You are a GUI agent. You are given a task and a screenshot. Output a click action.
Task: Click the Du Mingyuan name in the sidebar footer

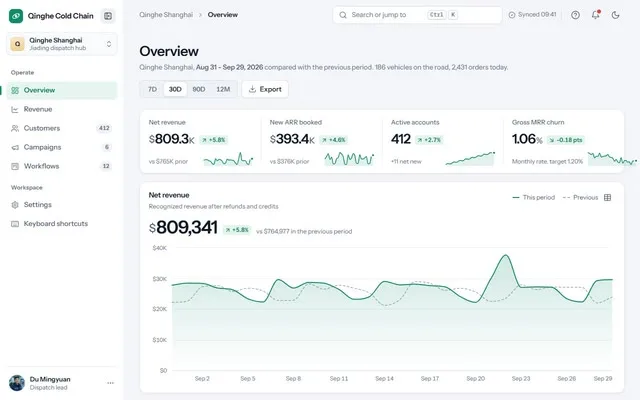[50, 379]
